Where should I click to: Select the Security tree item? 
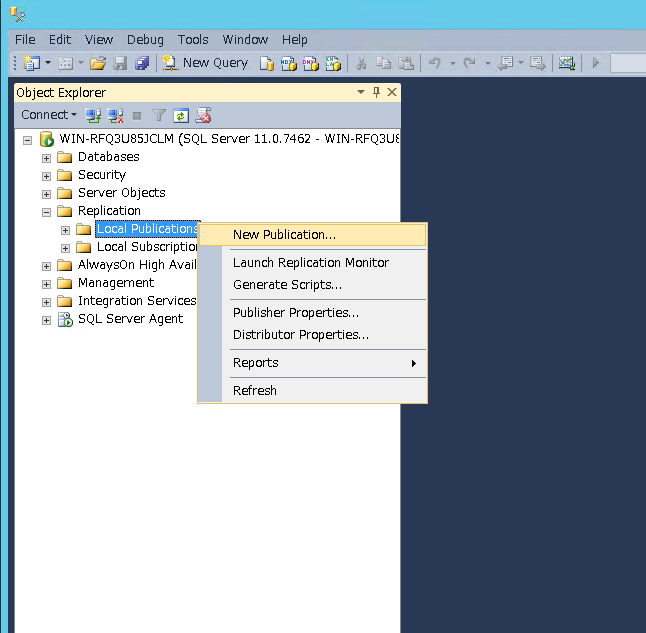[102, 175]
